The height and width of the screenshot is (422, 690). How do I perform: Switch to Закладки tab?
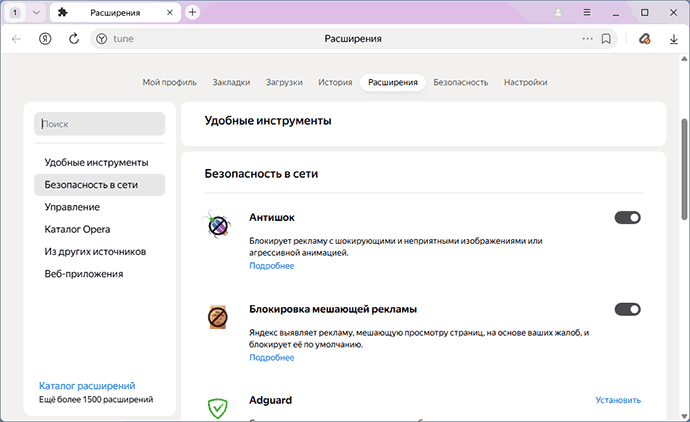[x=231, y=82]
